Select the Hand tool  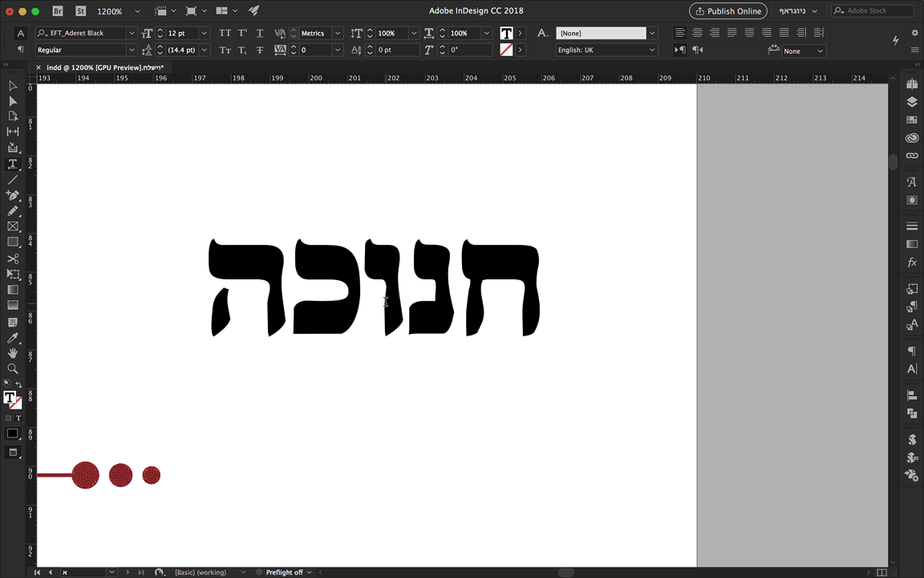(x=12, y=352)
